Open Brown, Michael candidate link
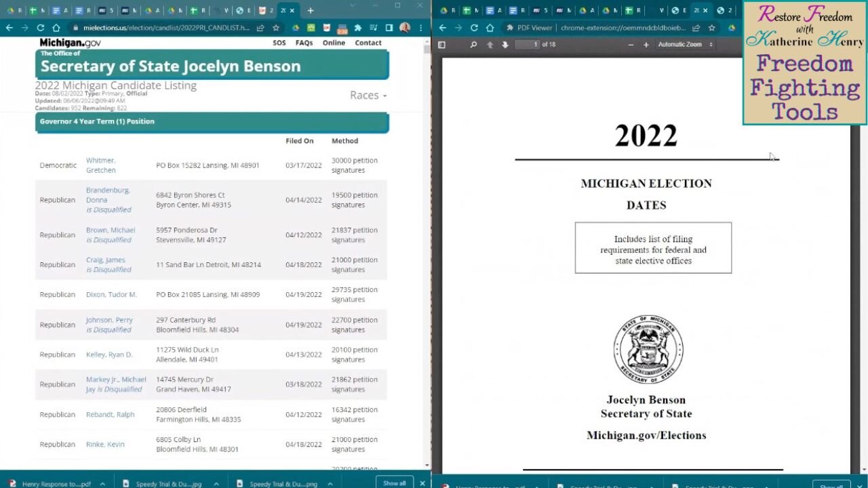 click(111, 230)
